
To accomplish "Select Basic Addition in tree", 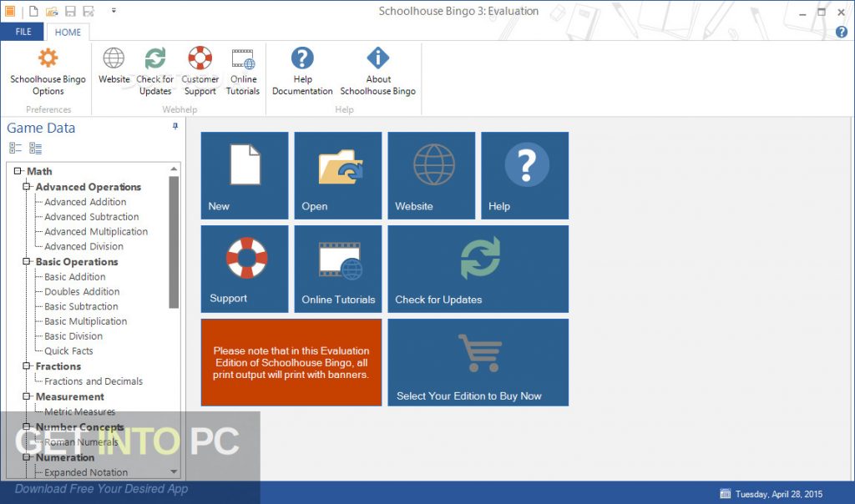I will point(75,277).
